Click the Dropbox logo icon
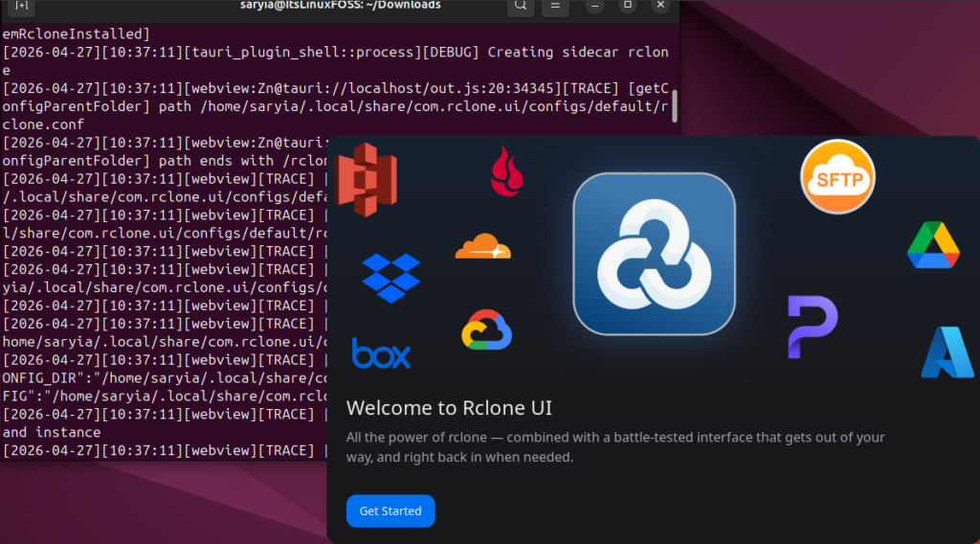Screen dimensions: 980x544 point(391,279)
